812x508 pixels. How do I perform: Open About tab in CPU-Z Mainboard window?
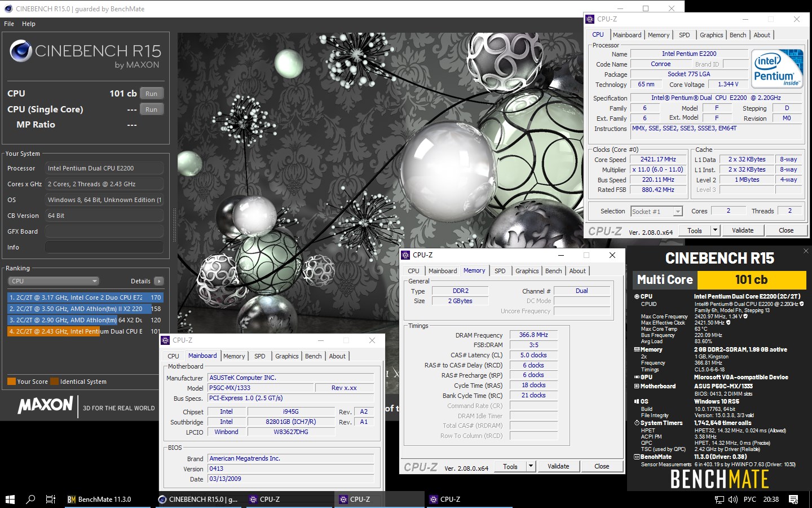337,356
